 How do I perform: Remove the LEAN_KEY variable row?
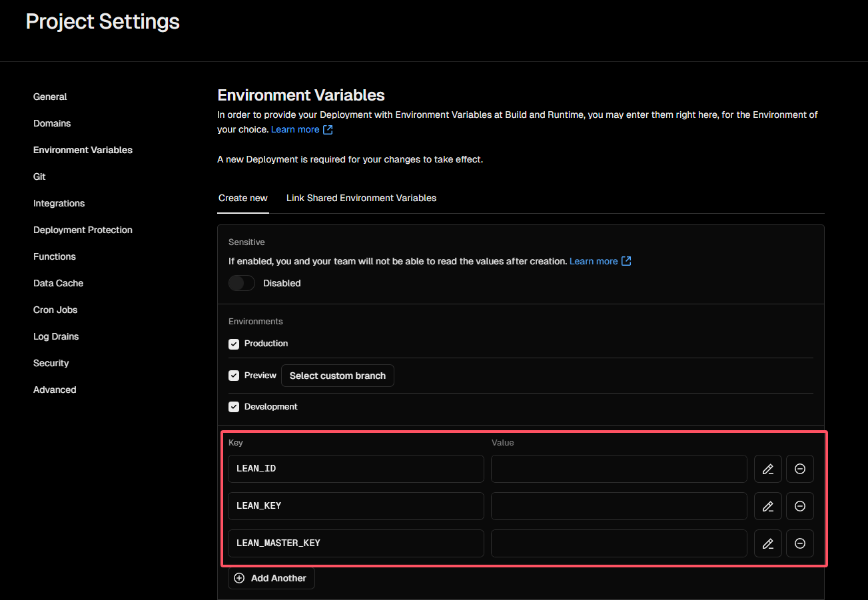click(799, 506)
